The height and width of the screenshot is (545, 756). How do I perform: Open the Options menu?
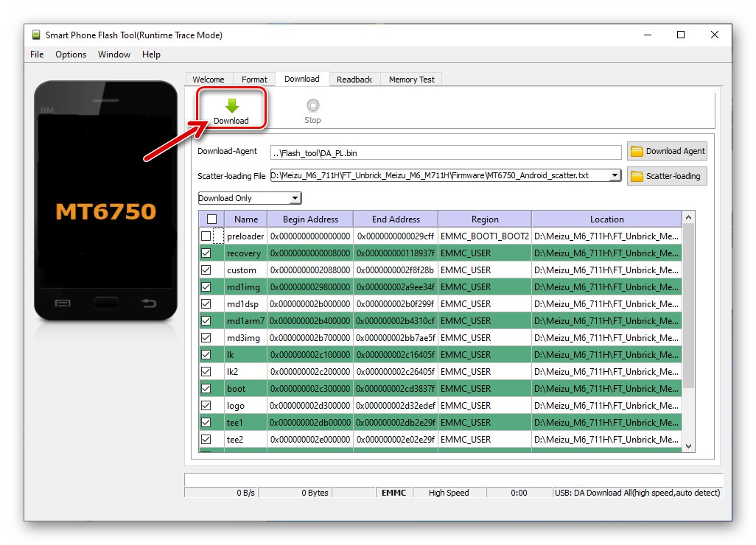click(71, 54)
